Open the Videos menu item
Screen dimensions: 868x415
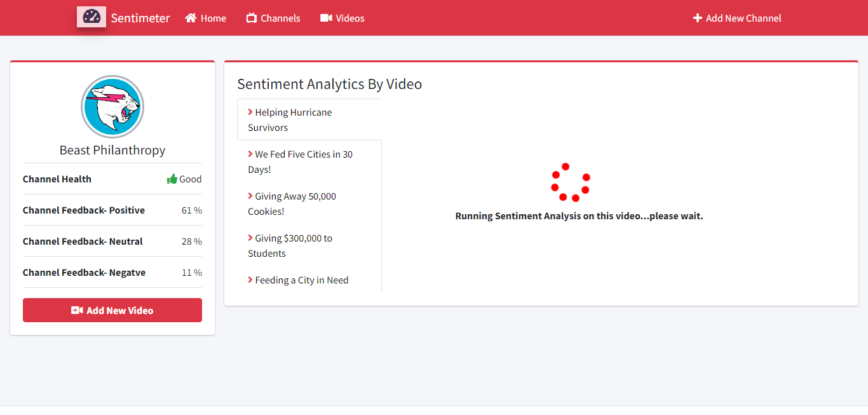click(342, 18)
